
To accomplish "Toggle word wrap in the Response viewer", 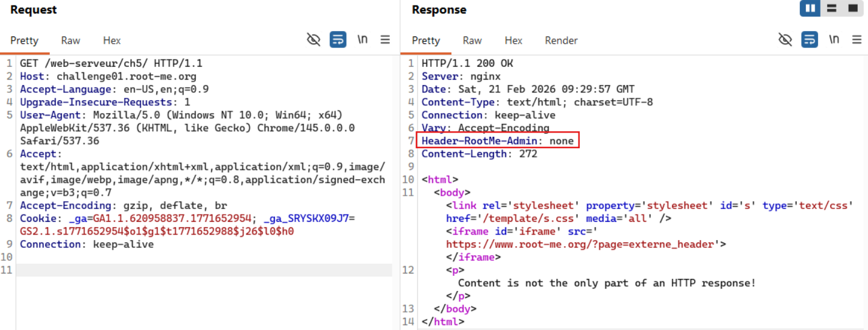I will tap(810, 40).
